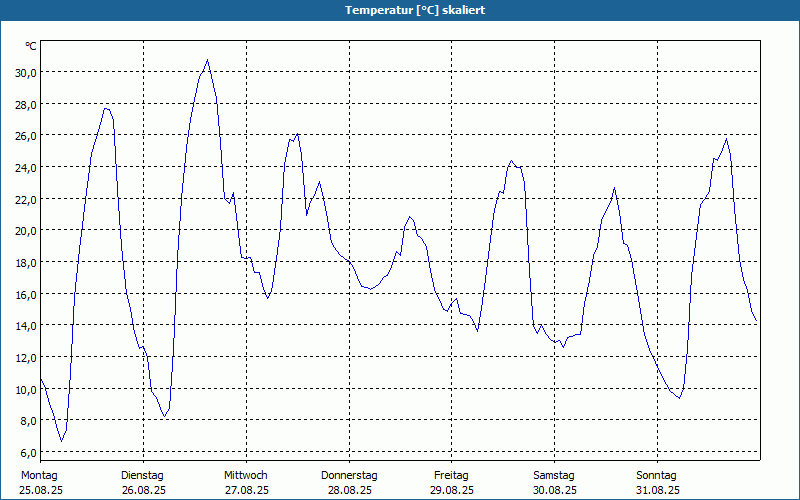
Task: Click the Sunday morning low near 9.5 degrees
Action: click(x=680, y=398)
